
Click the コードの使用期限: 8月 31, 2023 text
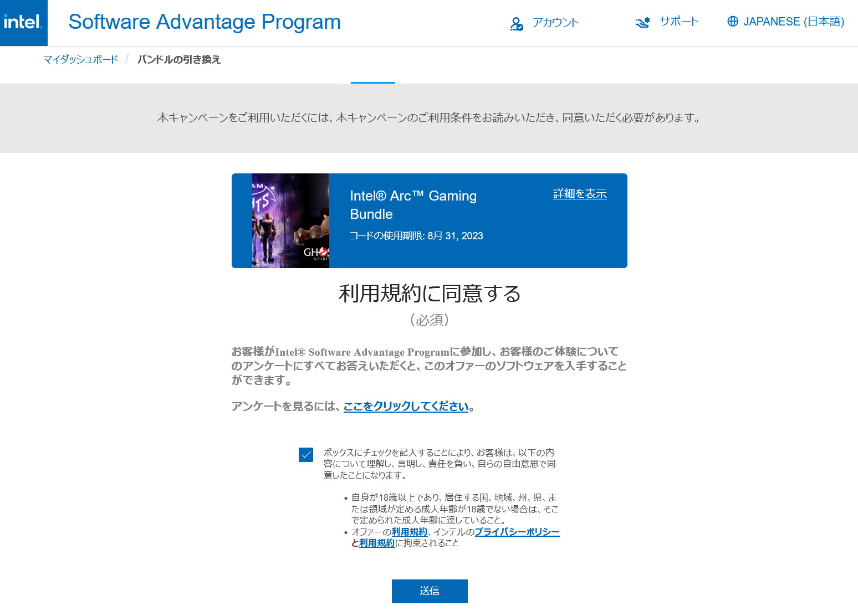(x=416, y=236)
